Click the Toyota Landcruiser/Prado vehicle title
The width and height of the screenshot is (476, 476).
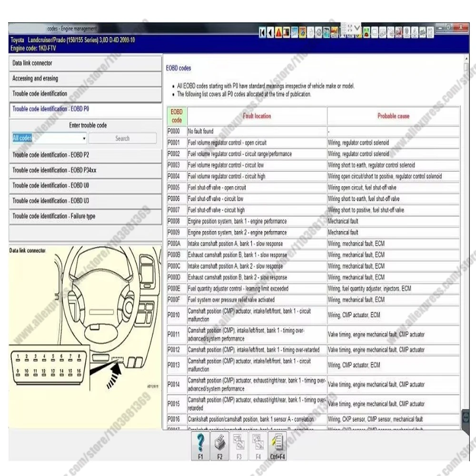pyautogui.click(x=73, y=40)
